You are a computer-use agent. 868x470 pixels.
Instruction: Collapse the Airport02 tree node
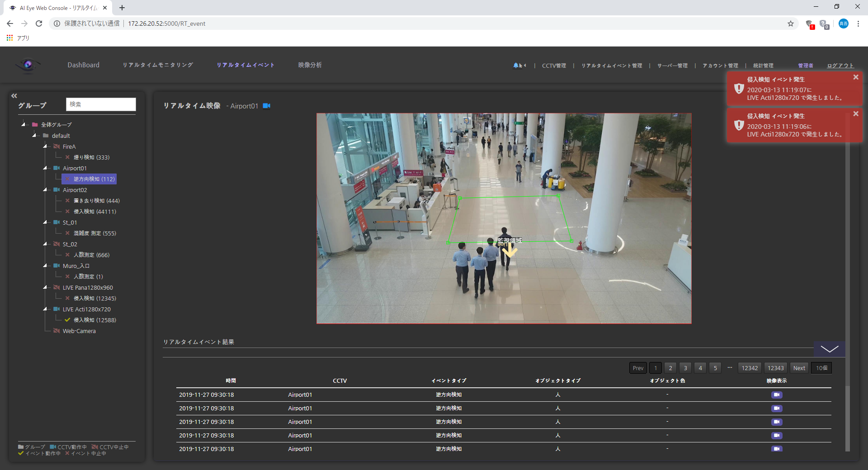(45, 190)
